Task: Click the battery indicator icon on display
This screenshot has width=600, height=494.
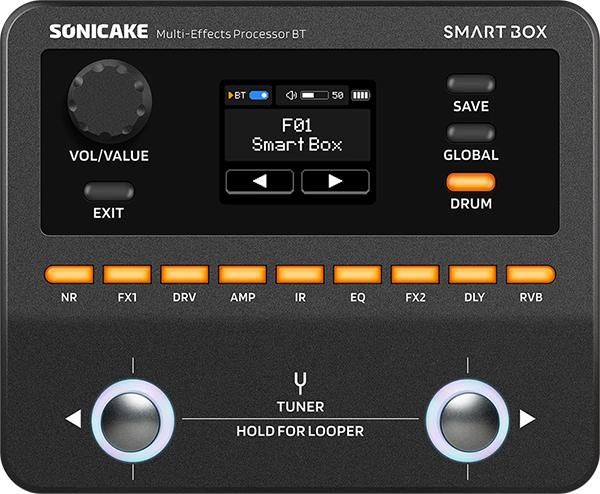Action: click(360, 95)
